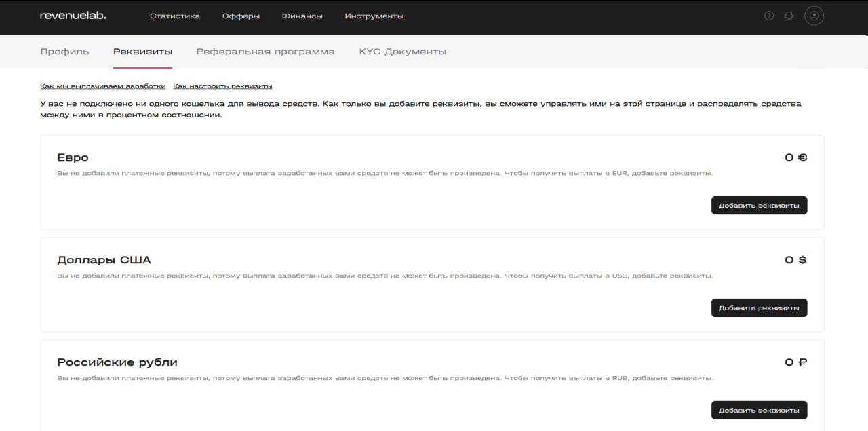868x431 pixels.
Task: Open the 'Как настроить реквизиты' link
Action: (222, 86)
